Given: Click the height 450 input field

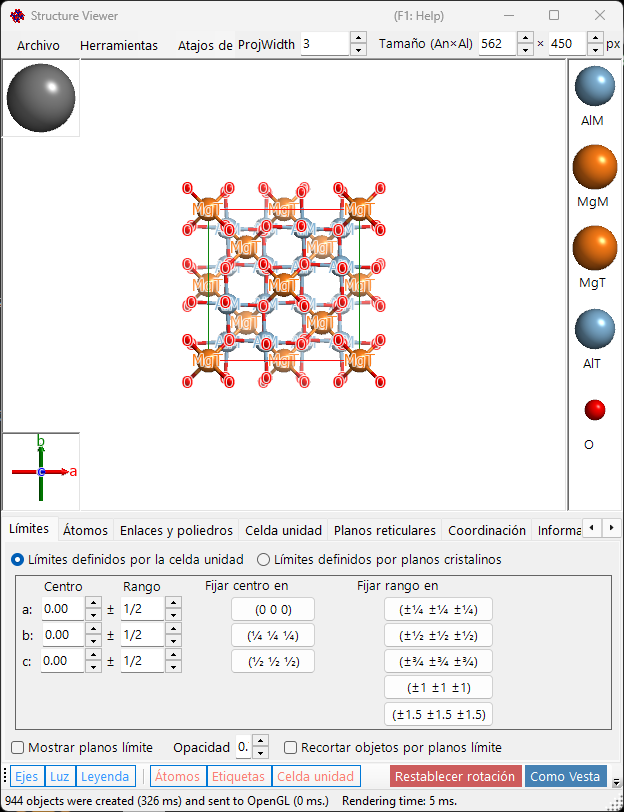Looking at the screenshot, I should (568, 44).
